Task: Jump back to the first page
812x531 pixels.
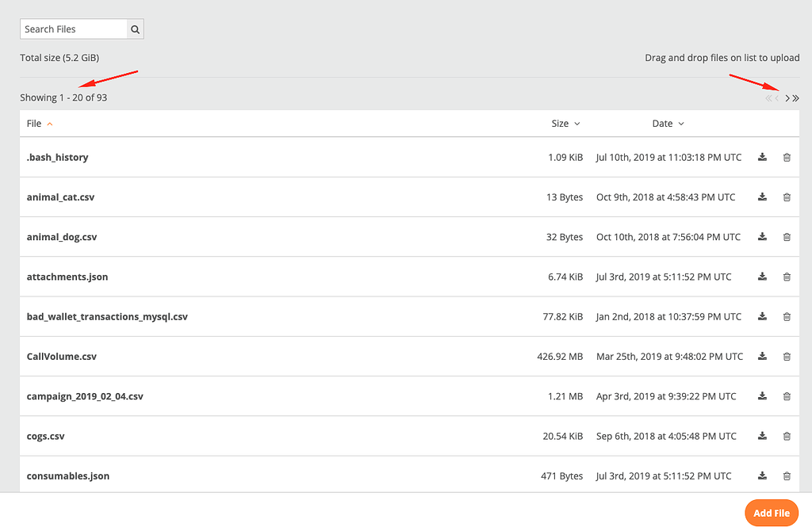Action: (768, 98)
